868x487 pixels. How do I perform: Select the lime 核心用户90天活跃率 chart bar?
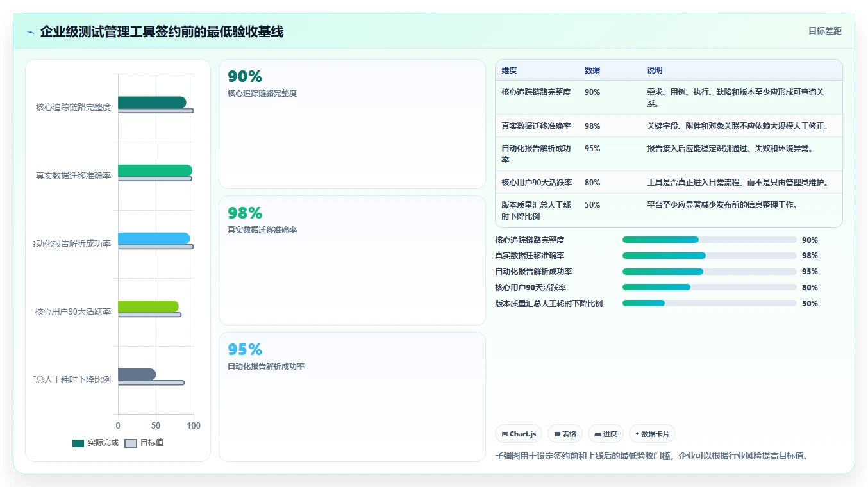(148, 306)
